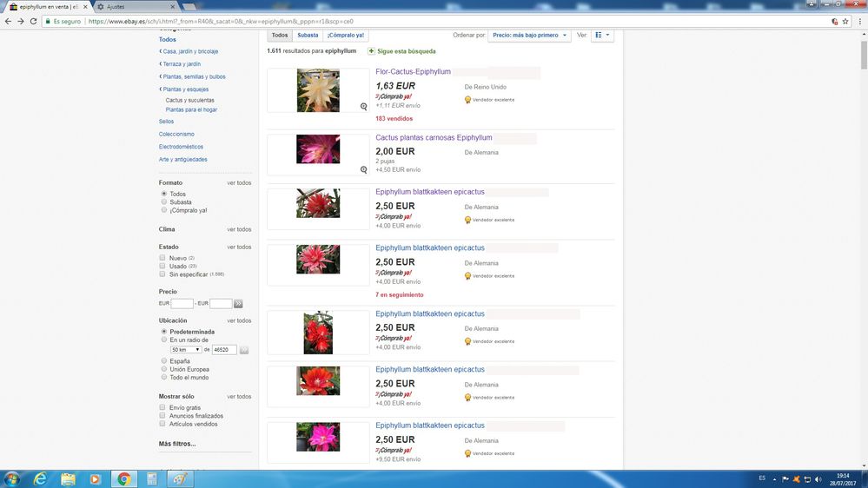Screen dimensions: 868x488
Task: Open the Paint app in the taskbar
Action: click(x=180, y=478)
